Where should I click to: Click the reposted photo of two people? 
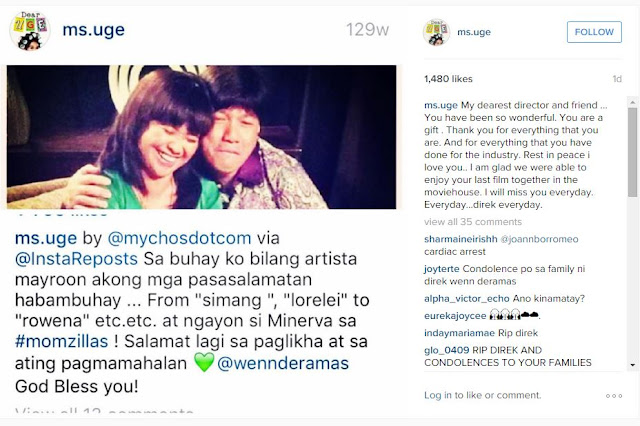[201, 137]
